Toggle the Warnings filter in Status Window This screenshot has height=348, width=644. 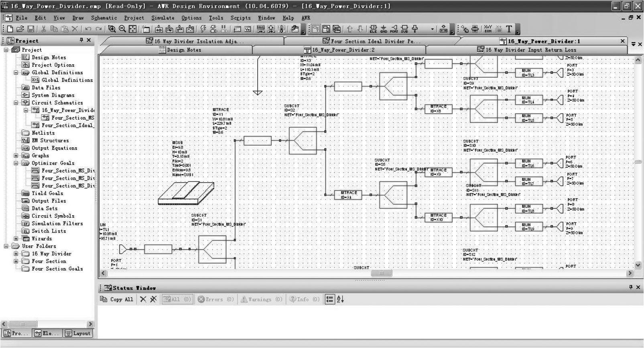[261, 299]
